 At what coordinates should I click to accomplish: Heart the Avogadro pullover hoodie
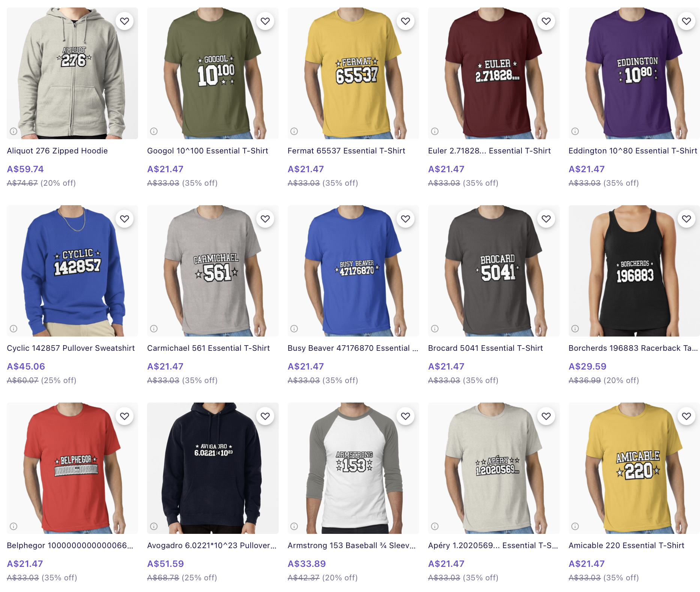(x=265, y=416)
